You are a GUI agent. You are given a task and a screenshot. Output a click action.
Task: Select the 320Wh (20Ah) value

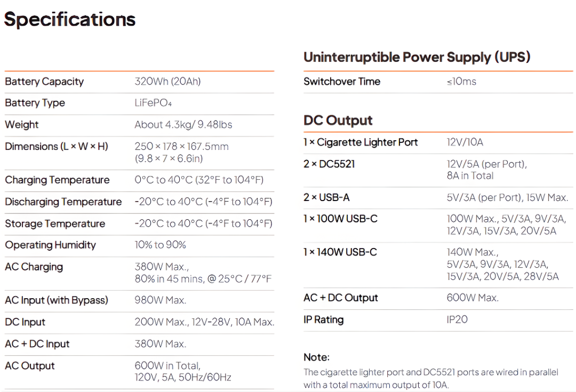[x=167, y=82]
